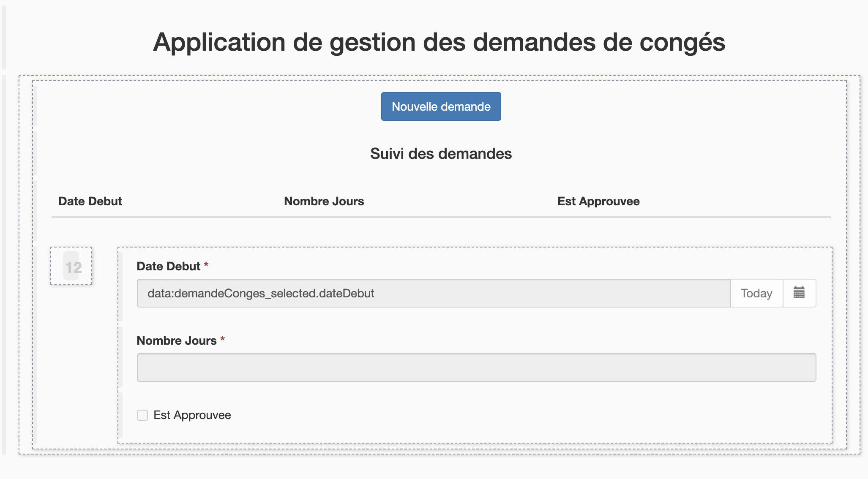The width and height of the screenshot is (868, 479).
Task: Select the Date Debut form label
Action: [168, 266]
